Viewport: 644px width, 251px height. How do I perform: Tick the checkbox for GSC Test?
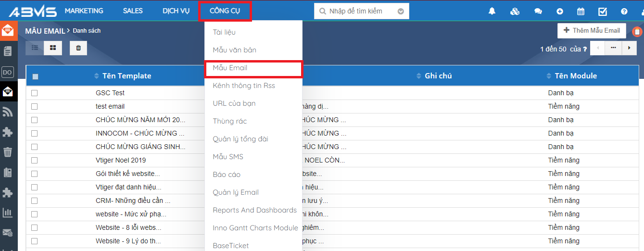[x=35, y=93]
